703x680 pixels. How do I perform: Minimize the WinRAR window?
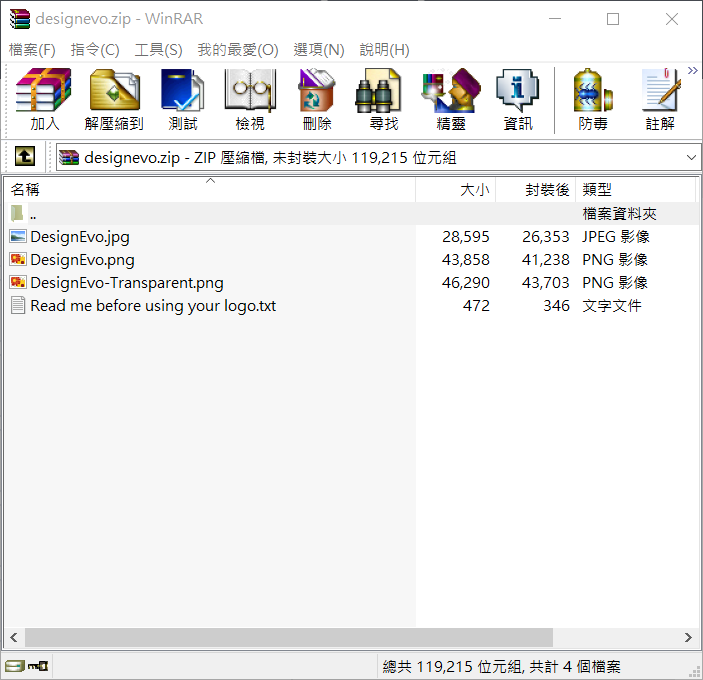(555, 19)
